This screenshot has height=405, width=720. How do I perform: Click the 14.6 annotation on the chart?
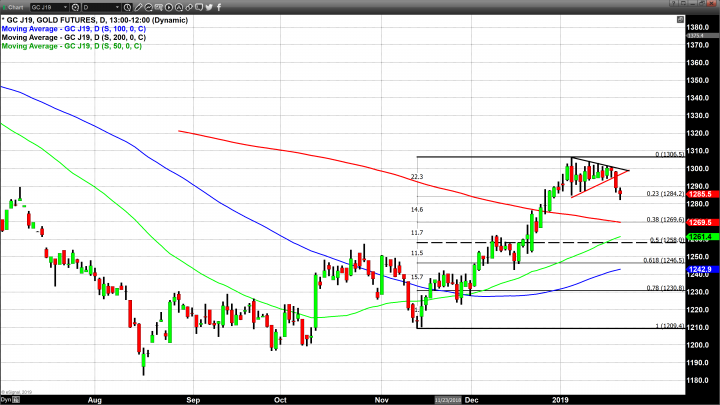pos(417,210)
